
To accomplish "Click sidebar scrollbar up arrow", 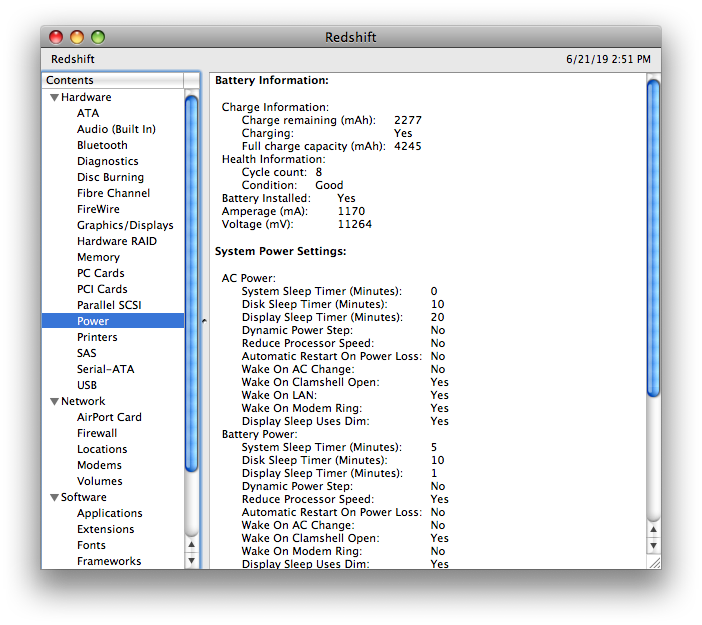I will [x=192, y=545].
